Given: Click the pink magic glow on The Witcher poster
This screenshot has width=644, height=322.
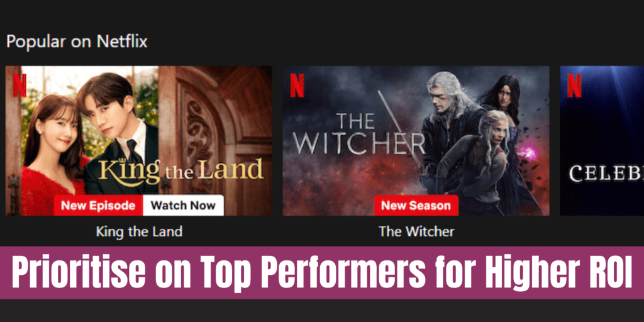Looking at the screenshot, I should (x=527, y=154).
